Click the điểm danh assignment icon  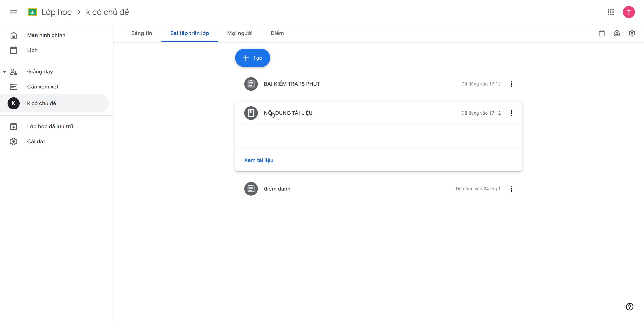click(x=251, y=189)
